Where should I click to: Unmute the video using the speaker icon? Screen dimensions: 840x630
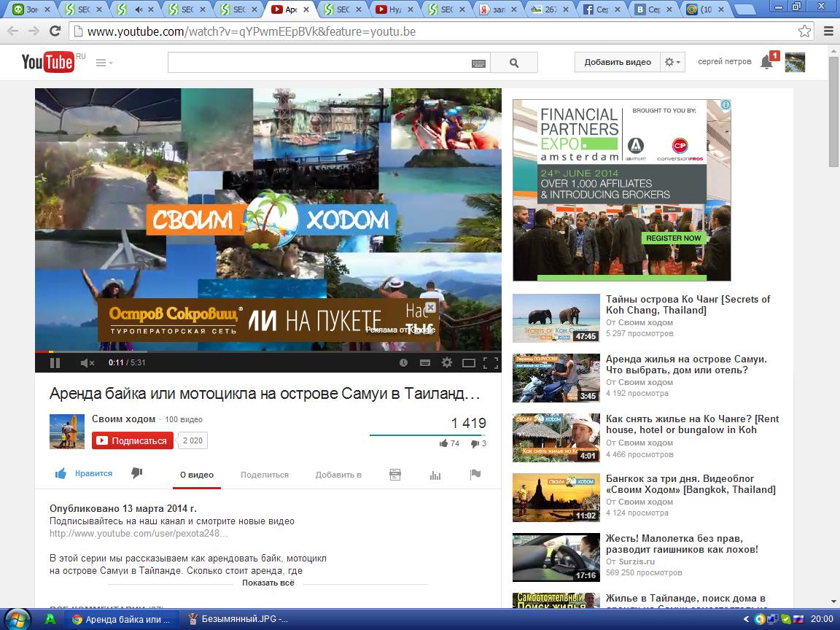point(87,362)
